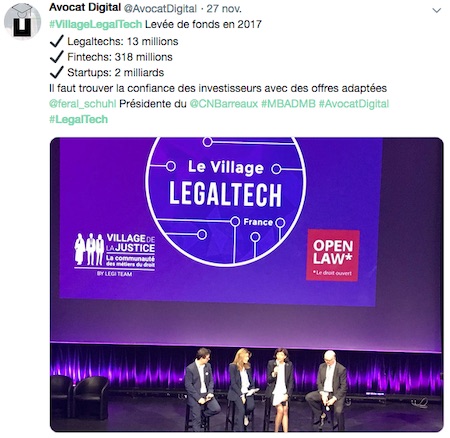Click the #LegalTech hashtag

(79, 119)
